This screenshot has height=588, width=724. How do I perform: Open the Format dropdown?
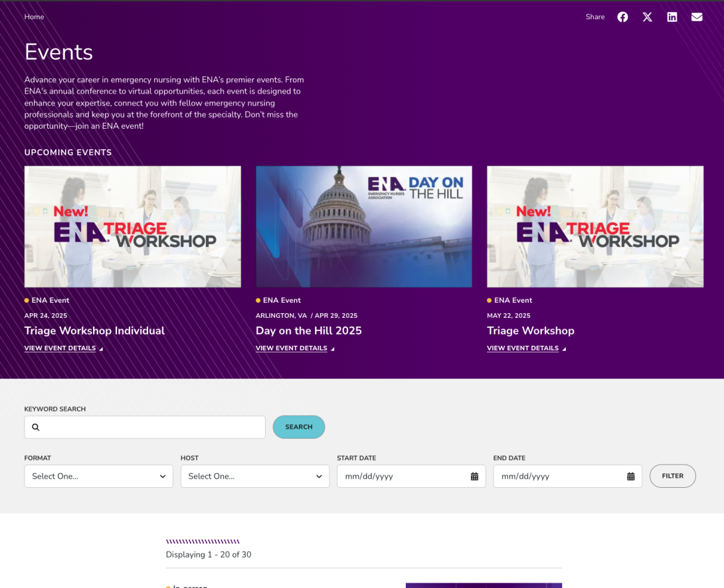click(99, 476)
